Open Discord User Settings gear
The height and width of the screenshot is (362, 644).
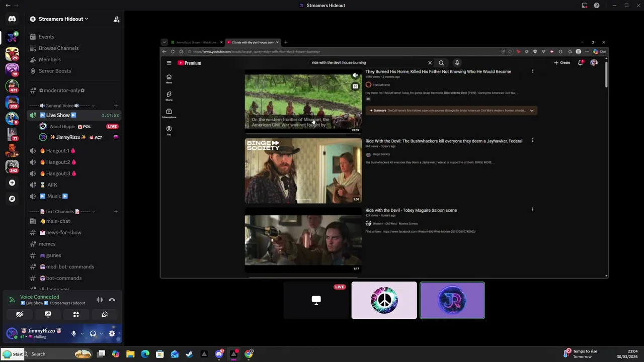click(112, 334)
